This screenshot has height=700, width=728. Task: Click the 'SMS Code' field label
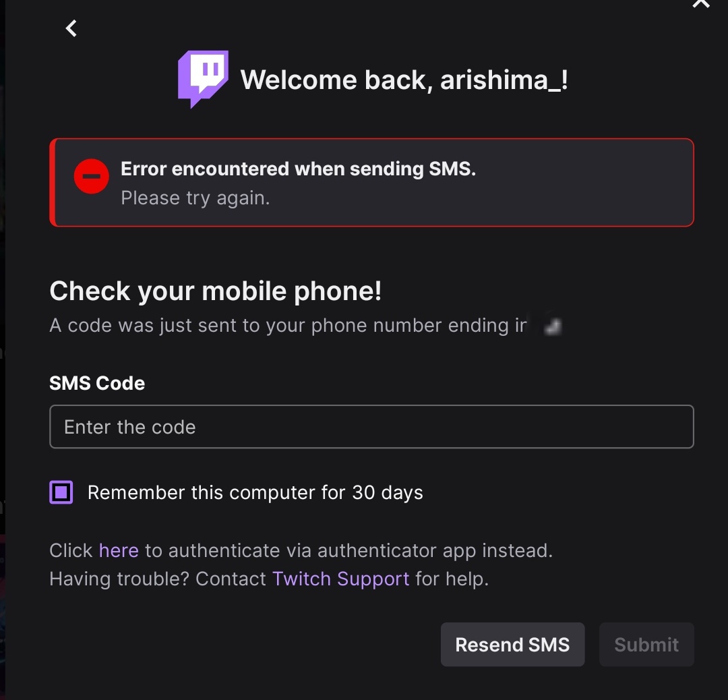[97, 383]
